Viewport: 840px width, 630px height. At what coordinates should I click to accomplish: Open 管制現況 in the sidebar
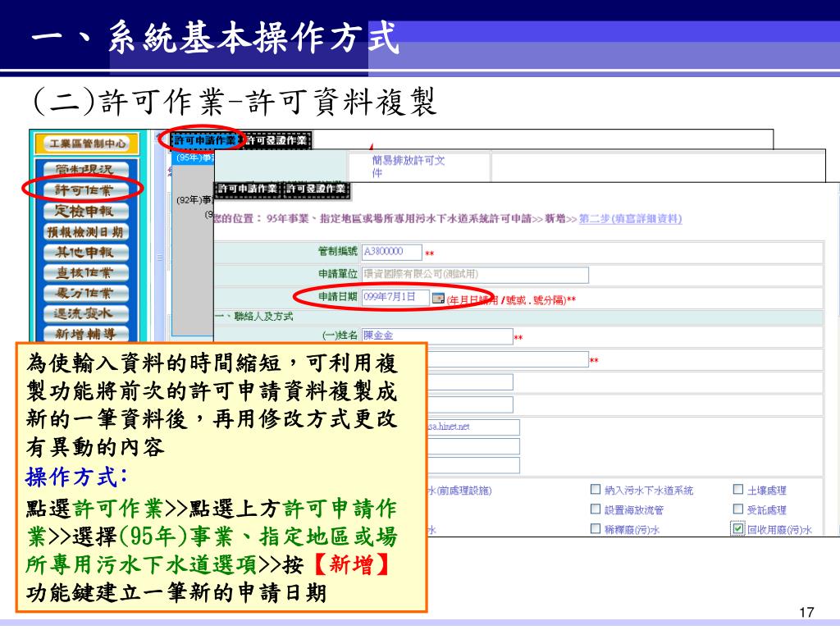tap(85, 169)
